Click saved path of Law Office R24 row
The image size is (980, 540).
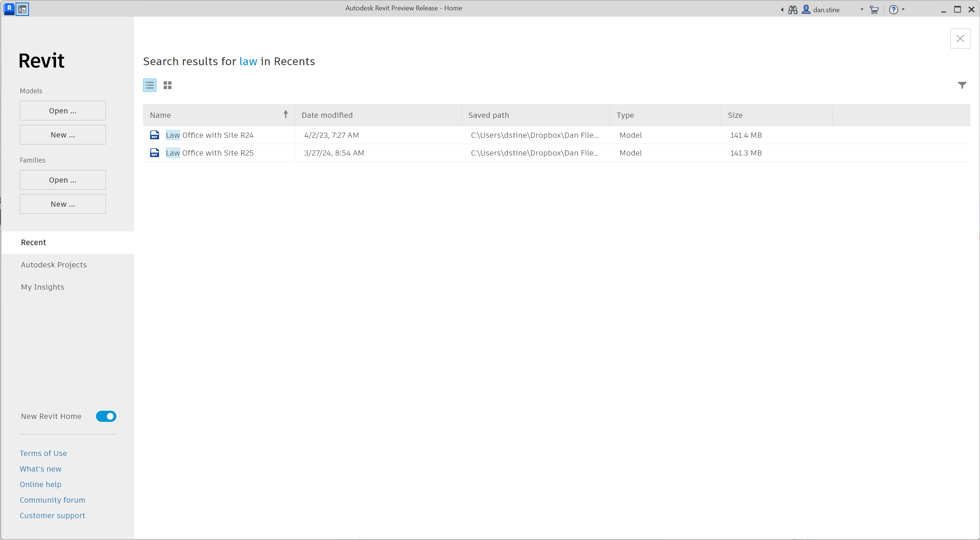(534, 135)
